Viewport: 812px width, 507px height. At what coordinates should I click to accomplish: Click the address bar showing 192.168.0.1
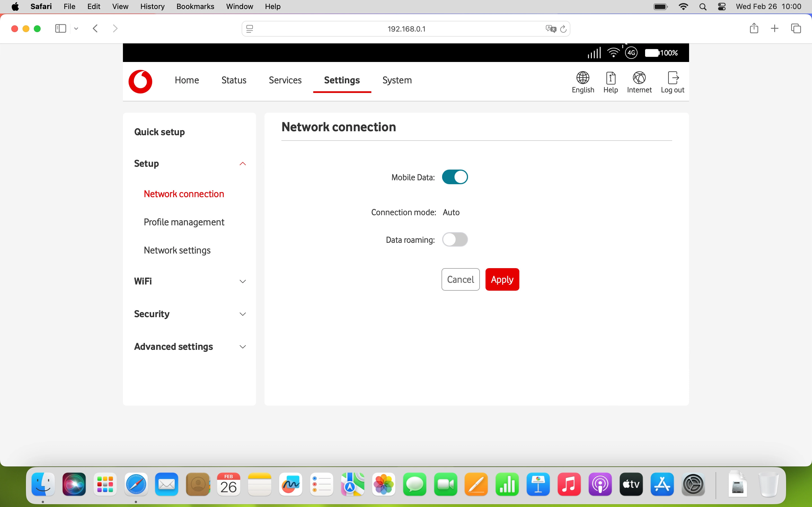tap(406, 28)
